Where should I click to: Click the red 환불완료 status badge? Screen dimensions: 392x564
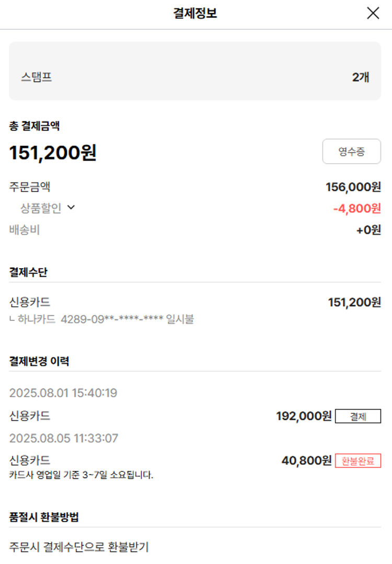coord(358,461)
